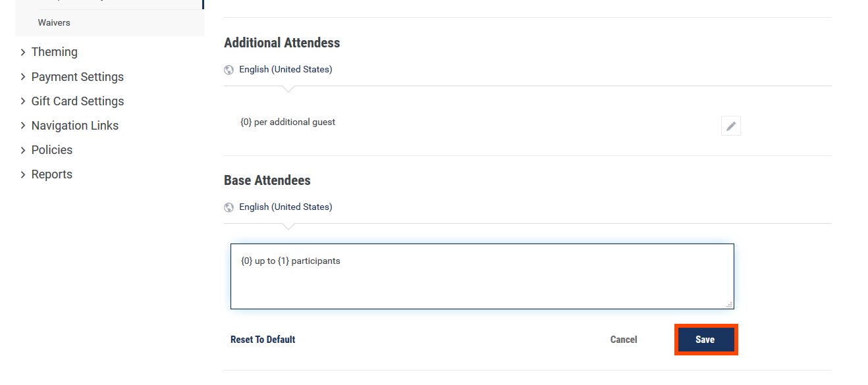Click the globe icon under Base Attendees
This screenshot has height=385, width=868.
pyautogui.click(x=229, y=207)
